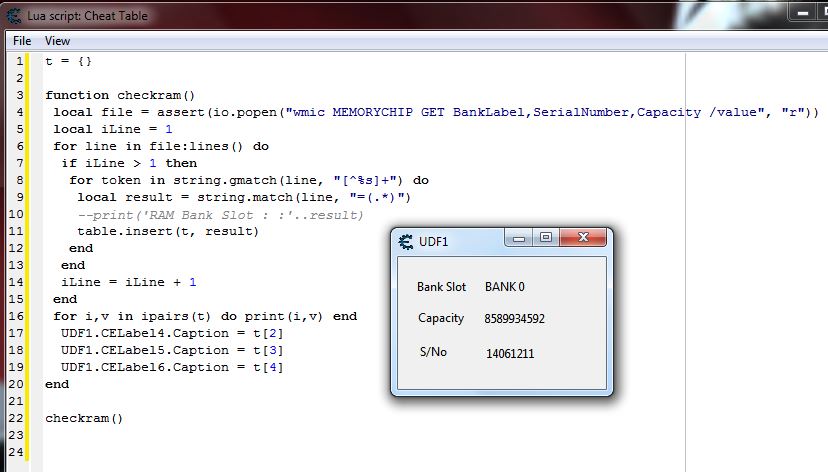The width and height of the screenshot is (828, 472).
Task: Click the Capacity label in UDF1
Action: [x=441, y=318]
